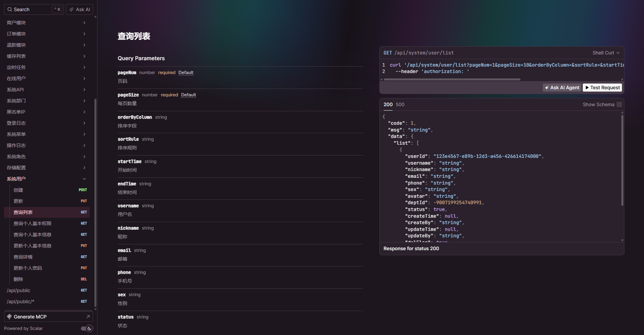Click the sidebar vertical scrollbar
644x335 pixels.
pyautogui.click(x=95, y=203)
